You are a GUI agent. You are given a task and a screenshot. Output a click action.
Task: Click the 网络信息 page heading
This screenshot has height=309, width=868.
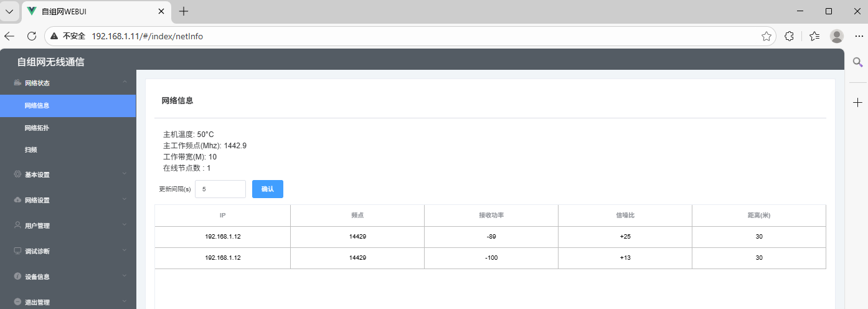(177, 100)
